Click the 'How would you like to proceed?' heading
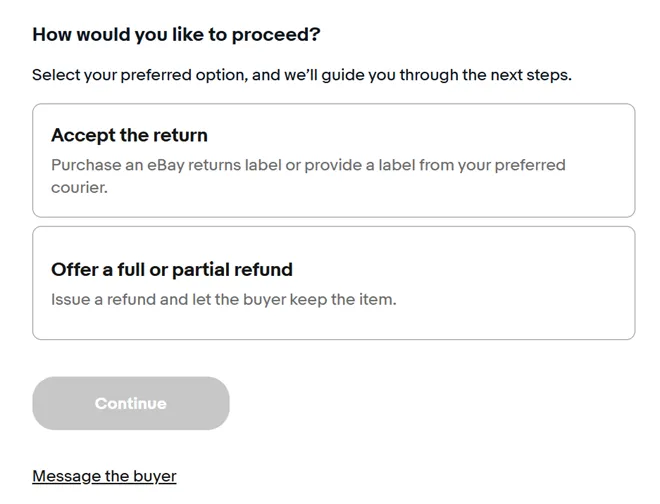 176,35
